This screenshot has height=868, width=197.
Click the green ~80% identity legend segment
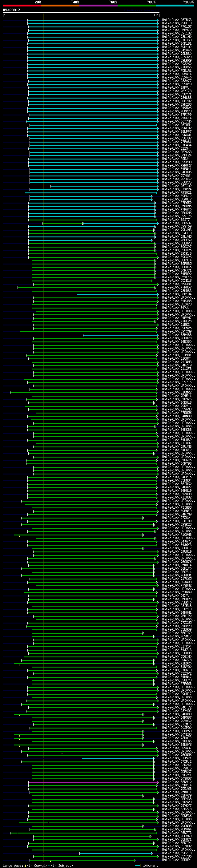pyautogui.click(x=136, y=6)
